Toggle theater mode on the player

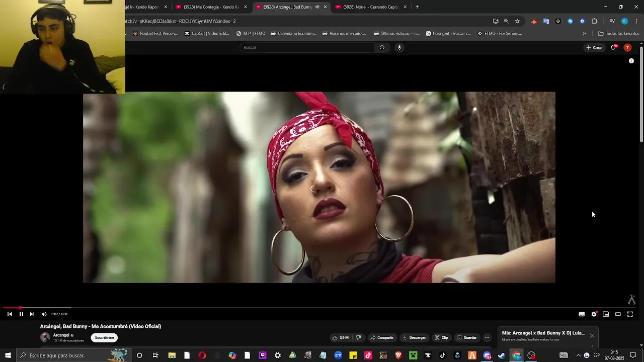(x=618, y=314)
